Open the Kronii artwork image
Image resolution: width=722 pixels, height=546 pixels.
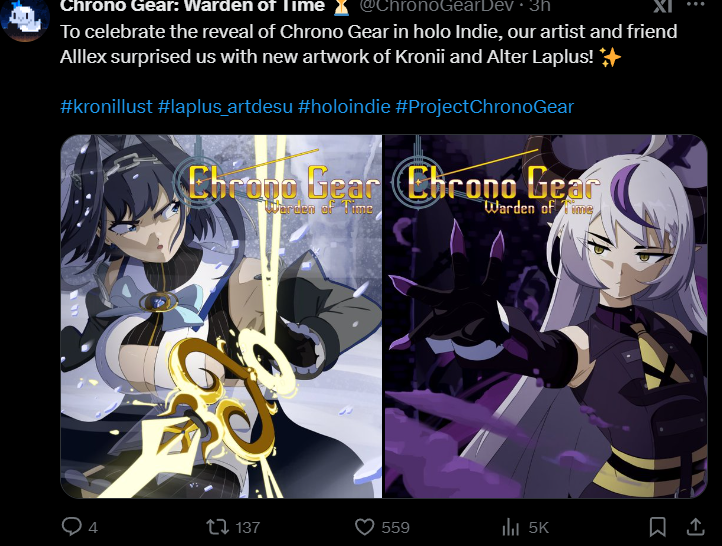pyautogui.click(x=221, y=316)
